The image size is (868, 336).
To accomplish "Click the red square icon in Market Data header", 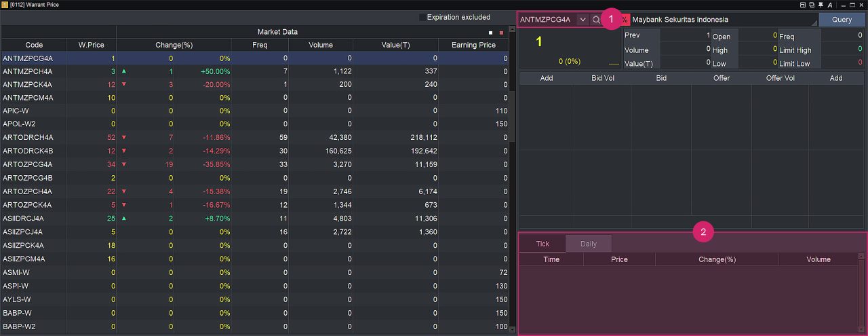I will 501,32.
